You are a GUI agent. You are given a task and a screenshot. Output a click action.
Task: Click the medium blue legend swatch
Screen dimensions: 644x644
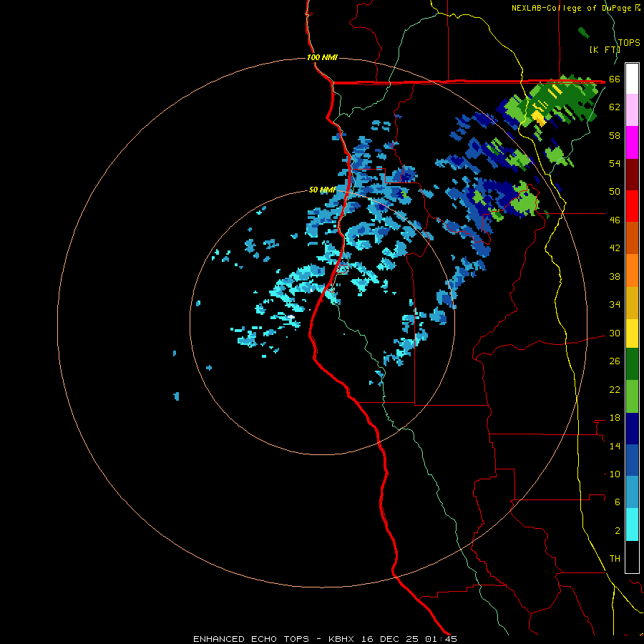tap(632, 460)
